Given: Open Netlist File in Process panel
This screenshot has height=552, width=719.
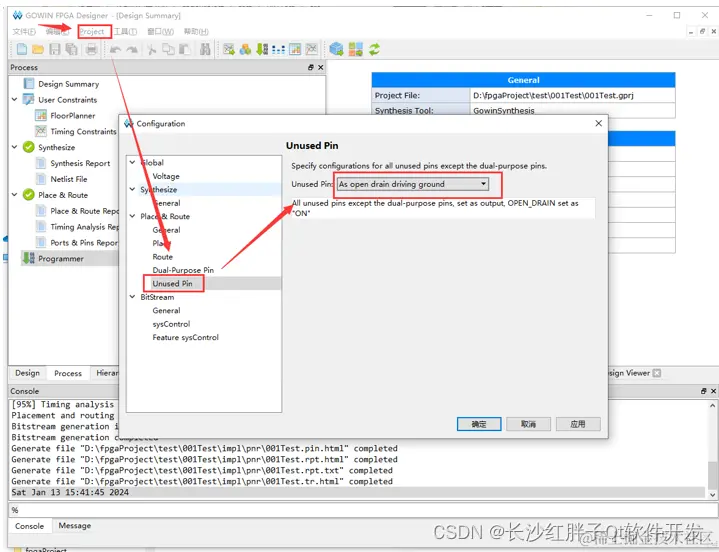Looking at the screenshot, I should (69, 179).
